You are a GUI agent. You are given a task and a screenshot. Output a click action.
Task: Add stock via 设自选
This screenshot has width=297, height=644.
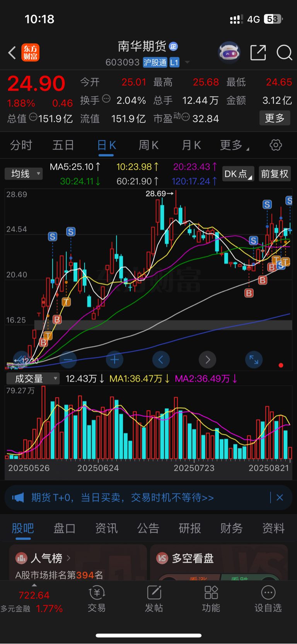[x=268, y=599]
